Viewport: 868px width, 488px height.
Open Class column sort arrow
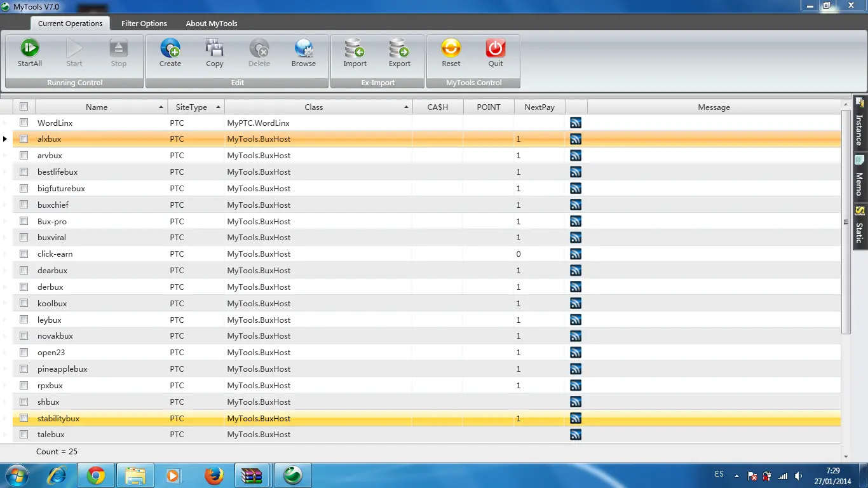[x=406, y=107]
